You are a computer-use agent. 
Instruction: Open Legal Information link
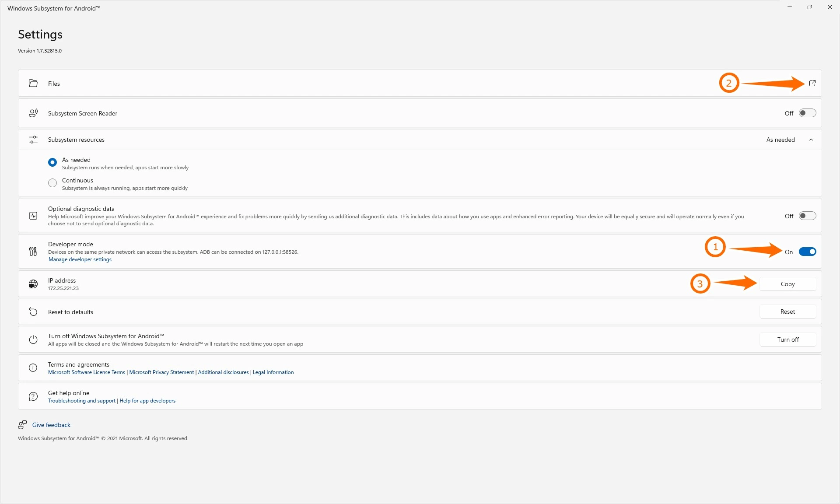[x=273, y=372]
